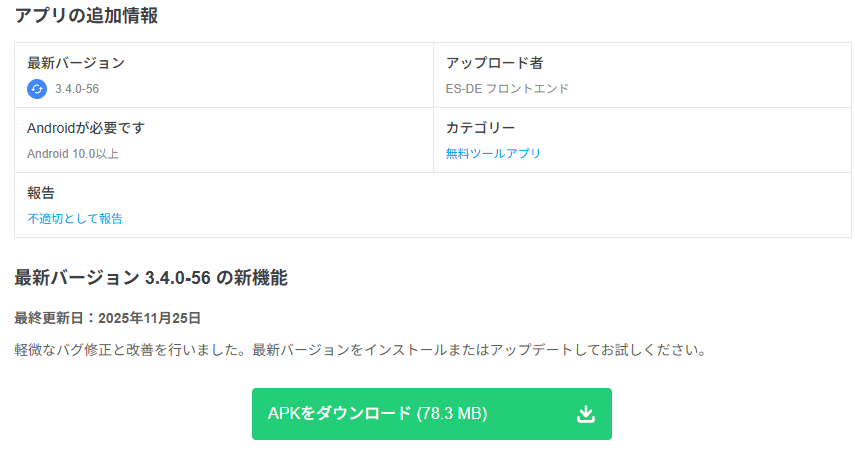Download the APK via the green button label
This screenshot has height=471, width=855.
pos(340,414)
